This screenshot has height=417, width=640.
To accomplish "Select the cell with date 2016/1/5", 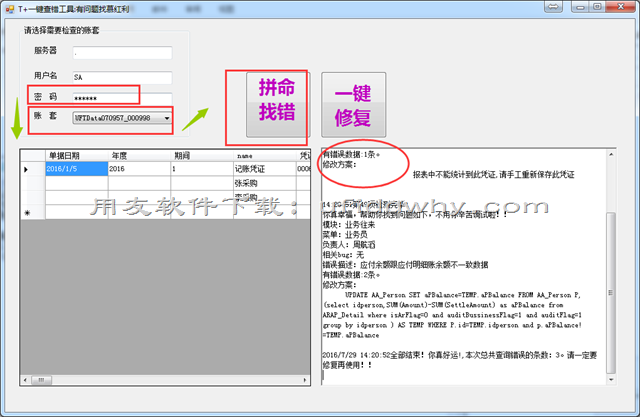I will (x=76, y=170).
